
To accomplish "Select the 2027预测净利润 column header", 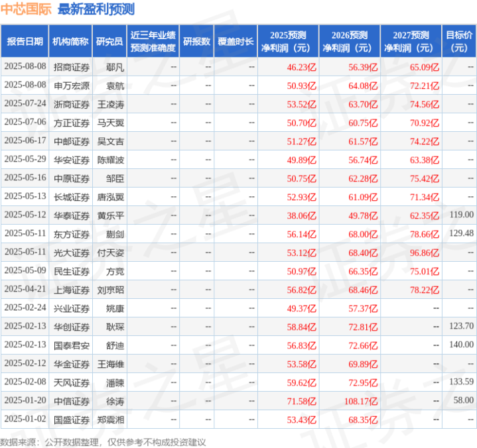I will click(x=411, y=41).
